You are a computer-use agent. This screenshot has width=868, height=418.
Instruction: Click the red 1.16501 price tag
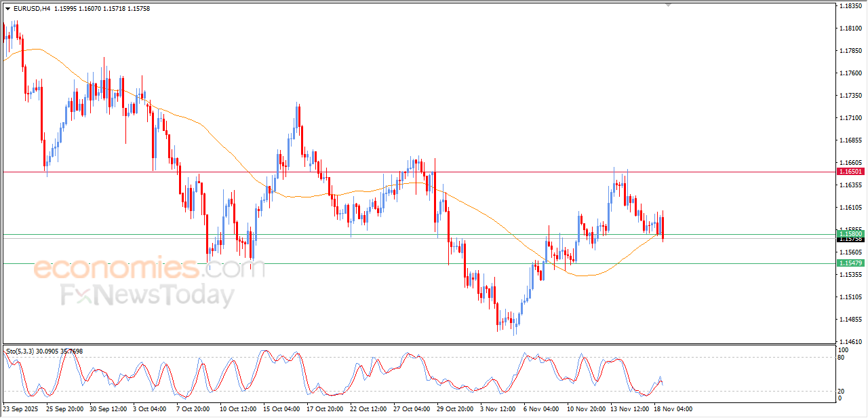click(x=850, y=172)
